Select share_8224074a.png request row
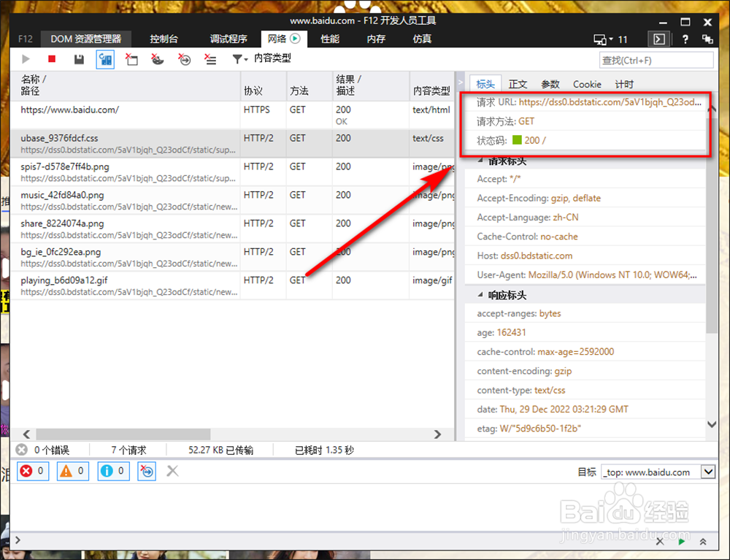The image size is (730, 560). click(232, 229)
